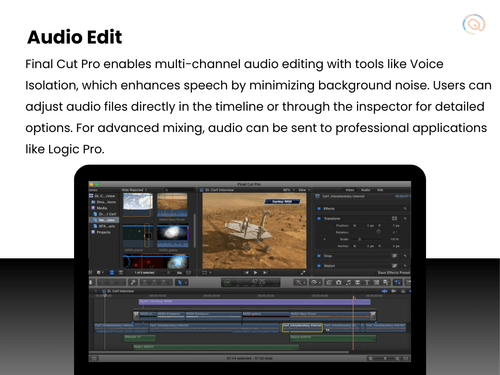Enter full screen playback in viewer
Viewport: 500px width, 375px height.
click(303, 272)
